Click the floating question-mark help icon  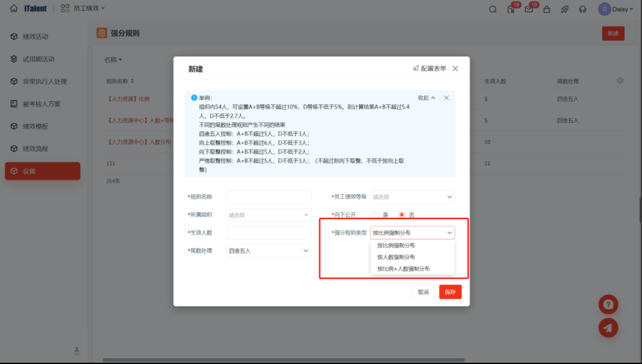[608, 304]
